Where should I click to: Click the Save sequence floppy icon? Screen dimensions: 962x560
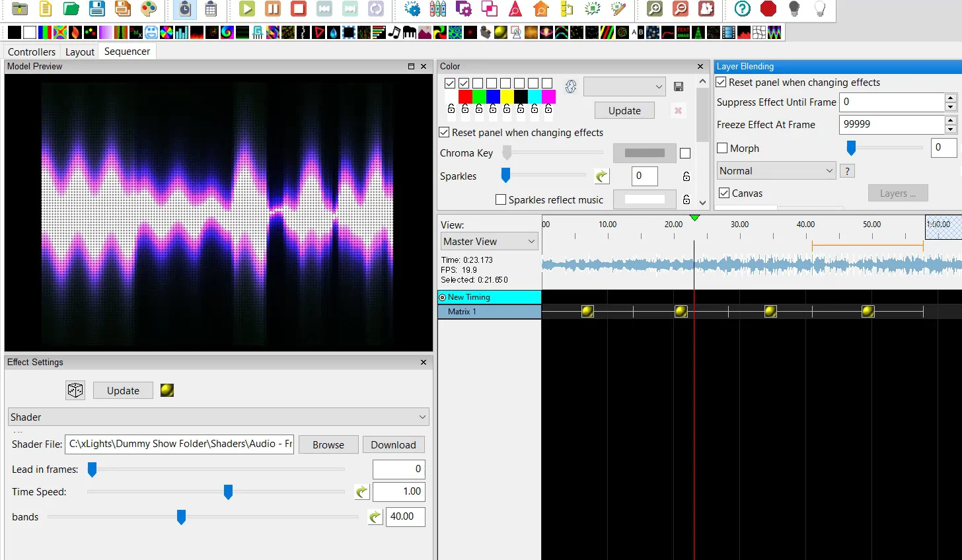(x=97, y=9)
